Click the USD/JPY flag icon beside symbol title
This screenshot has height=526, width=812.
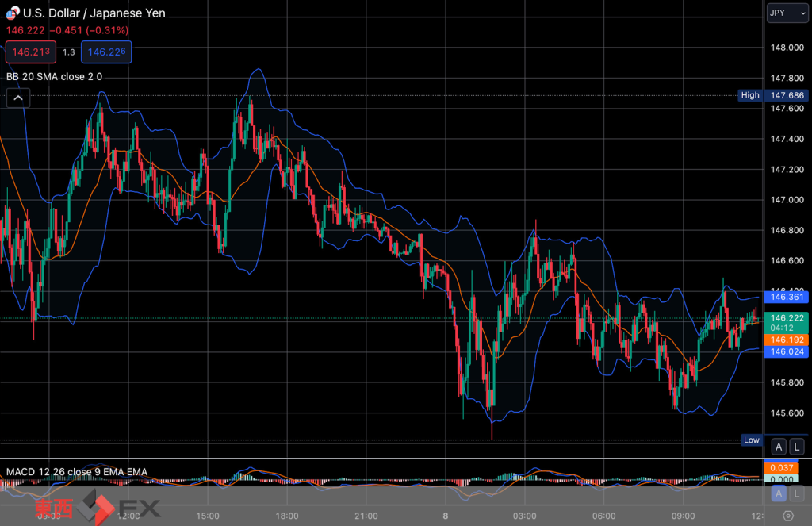click(x=13, y=13)
